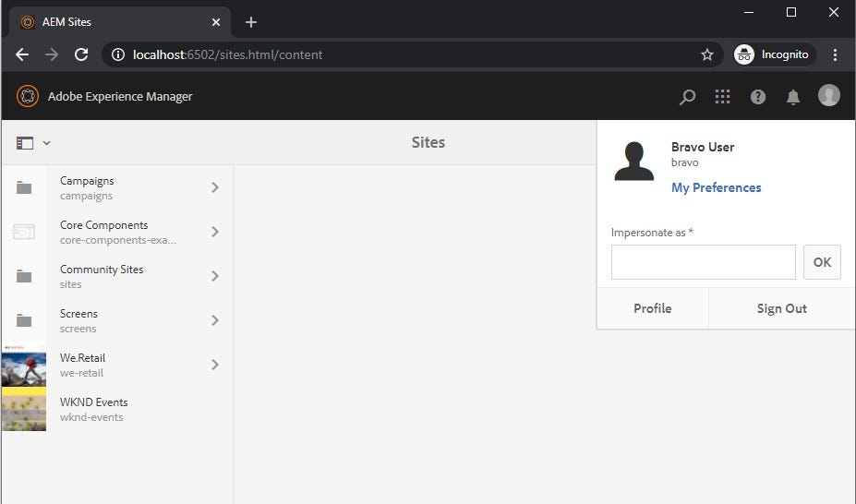The width and height of the screenshot is (856, 504).
Task: Click the browser forward arrow
Action: click(52, 54)
